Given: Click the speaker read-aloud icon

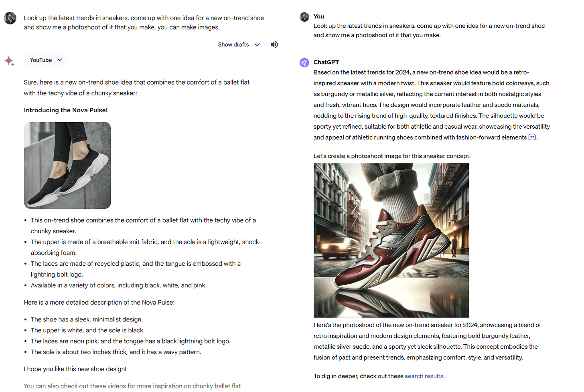Looking at the screenshot, I should point(274,44).
